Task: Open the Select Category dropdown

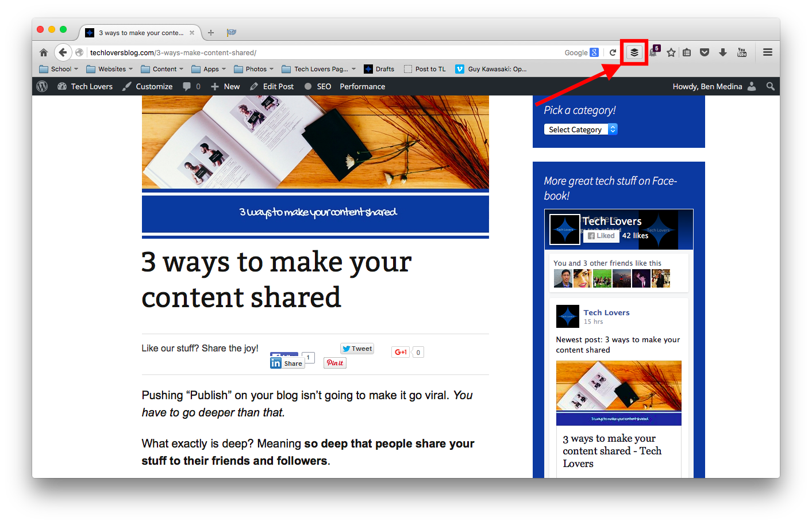Action: click(x=580, y=129)
